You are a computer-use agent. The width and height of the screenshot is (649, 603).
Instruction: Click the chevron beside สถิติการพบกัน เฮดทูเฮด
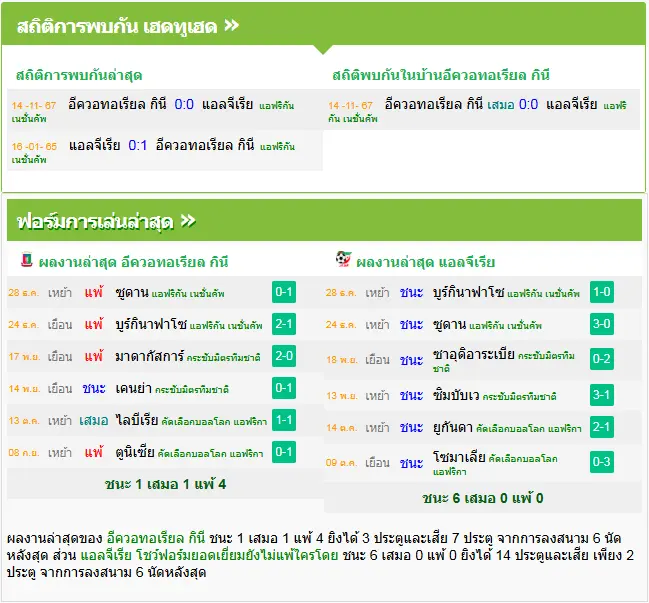point(232,26)
